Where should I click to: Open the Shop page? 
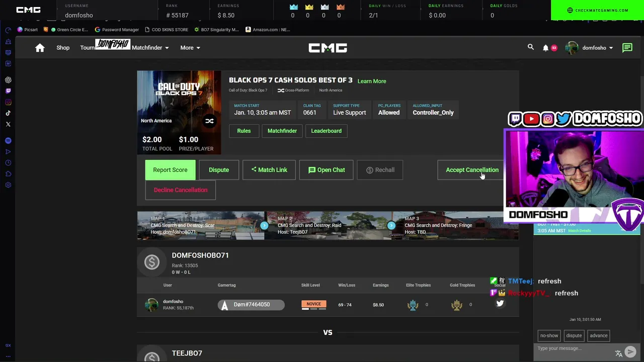pyautogui.click(x=63, y=48)
